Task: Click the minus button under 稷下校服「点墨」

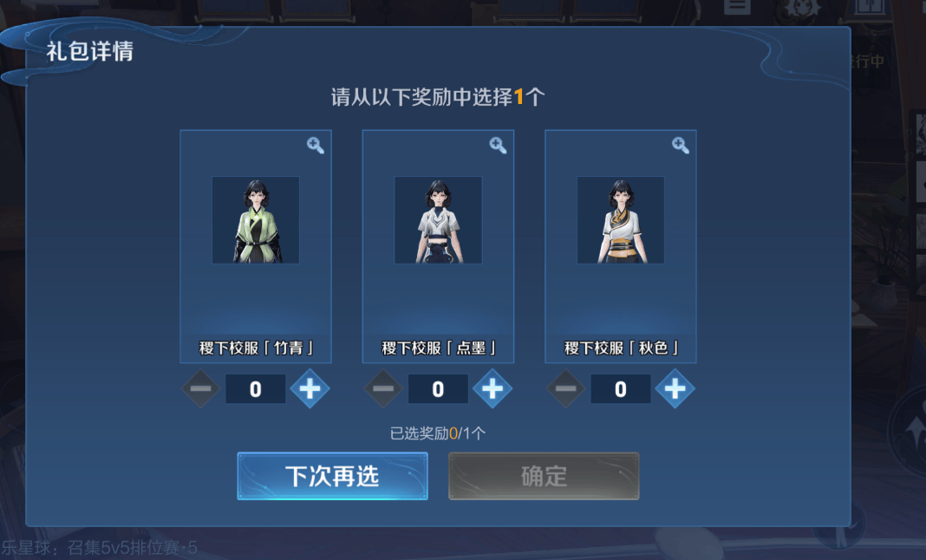Action: tap(383, 388)
